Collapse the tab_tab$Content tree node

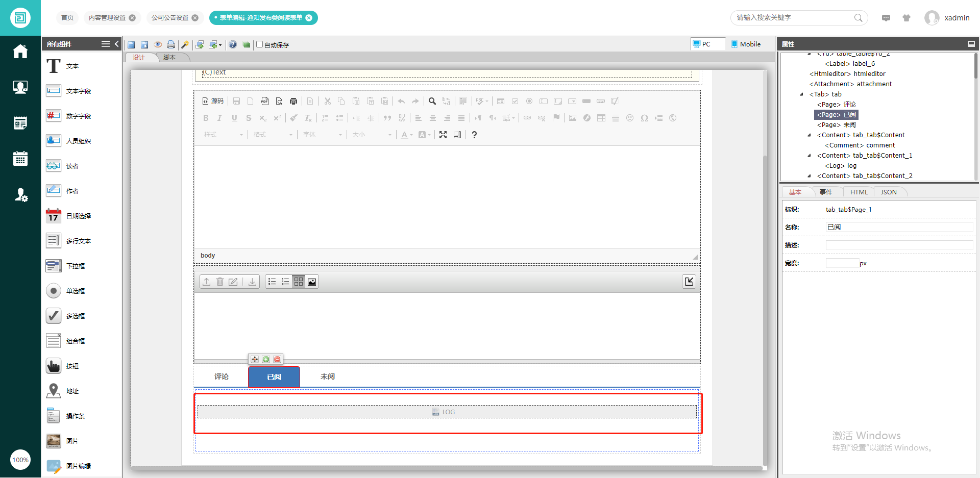coord(810,135)
